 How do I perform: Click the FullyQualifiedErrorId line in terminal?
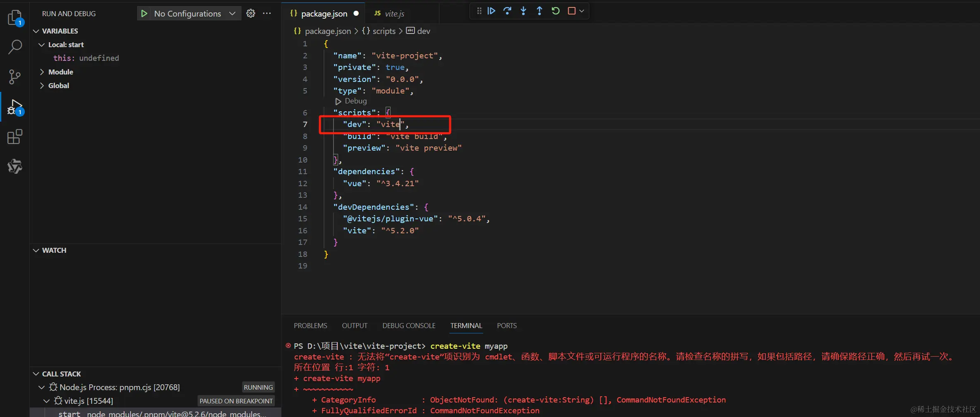pyautogui.click(x=426, y=410)
